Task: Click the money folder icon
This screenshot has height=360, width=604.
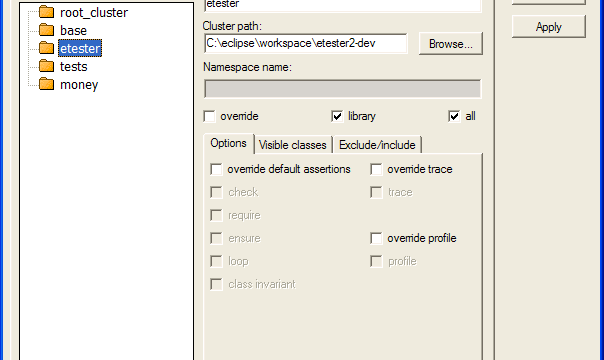Action: point(47,84)
